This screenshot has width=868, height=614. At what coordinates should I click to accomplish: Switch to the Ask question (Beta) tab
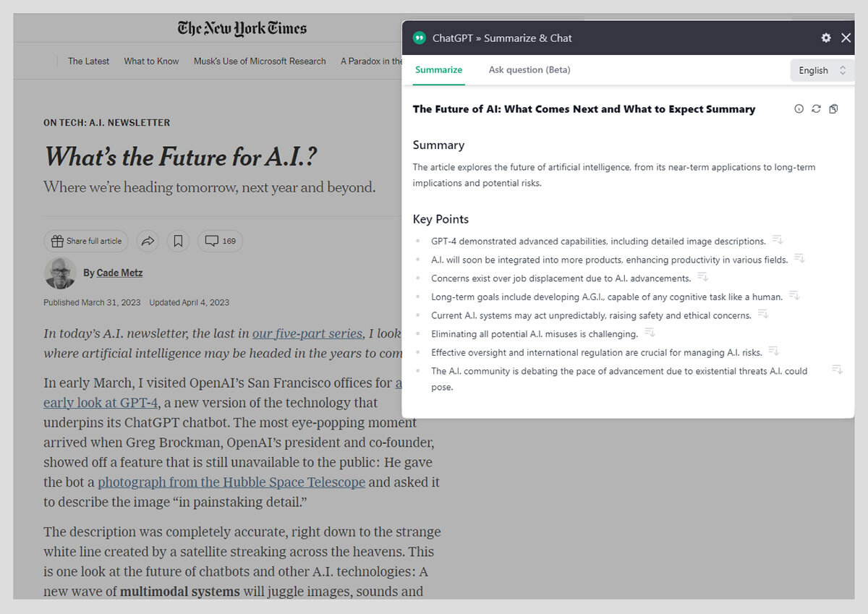pyautogui.click(x=529, y=69)
